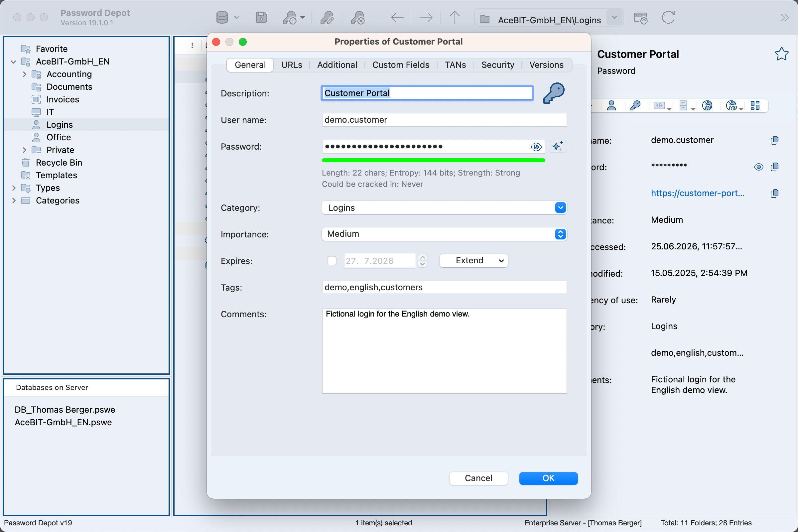798x532 pixels.
Task: Select the Templates folder in tree
Action: pos(56,175)
